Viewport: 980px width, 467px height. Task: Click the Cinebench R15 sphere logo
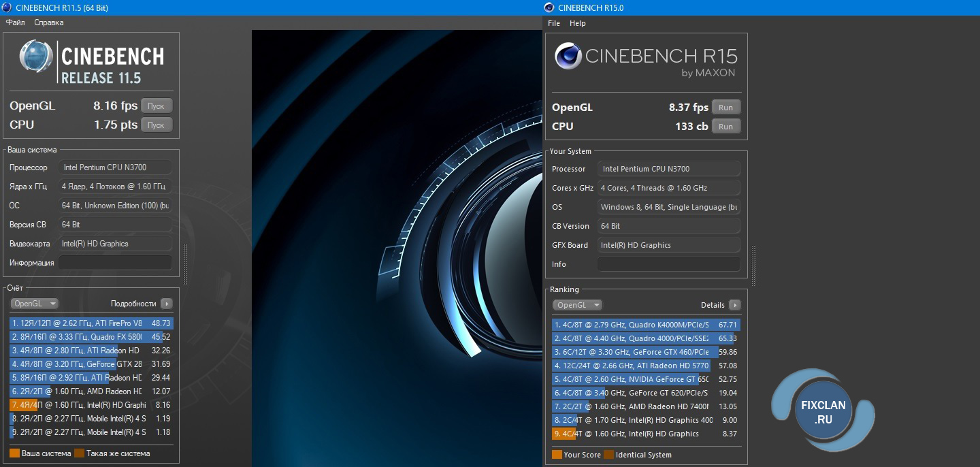[568, 57]
